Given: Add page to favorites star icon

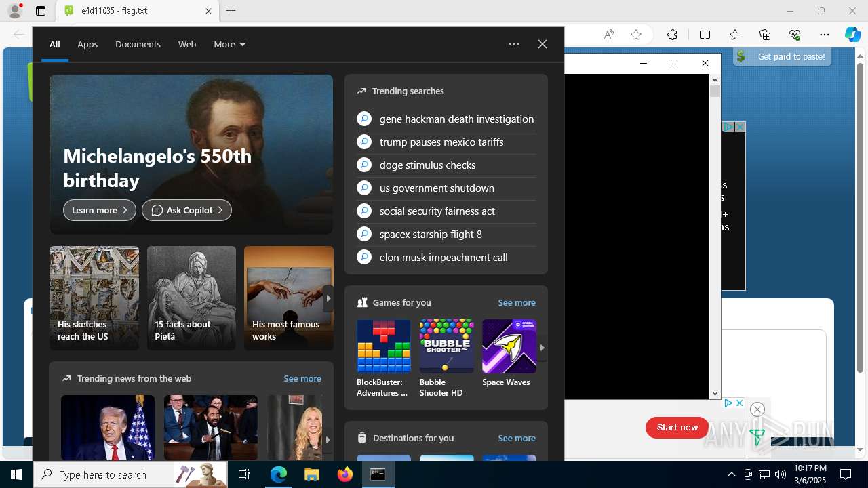Looking at the screenshot, I should click(636, 35).
